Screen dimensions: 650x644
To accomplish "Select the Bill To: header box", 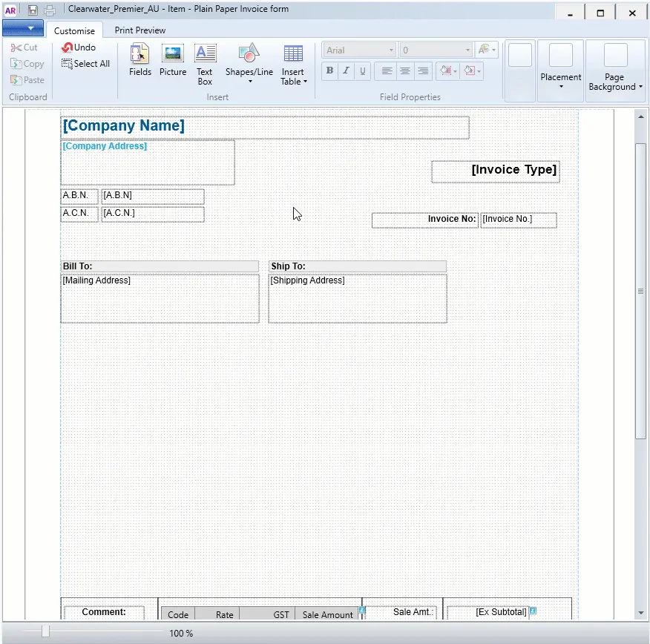I will coord(160,266).
